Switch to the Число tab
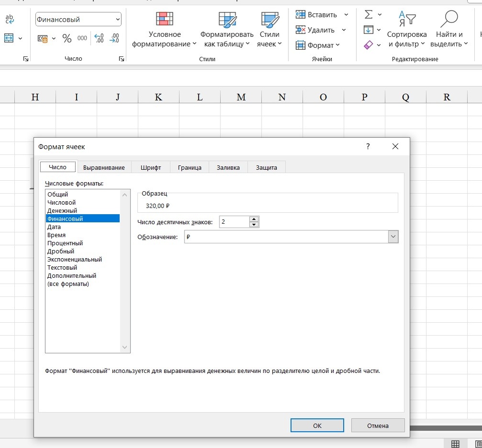Viewport: 482px width, 448px height. 58,167
